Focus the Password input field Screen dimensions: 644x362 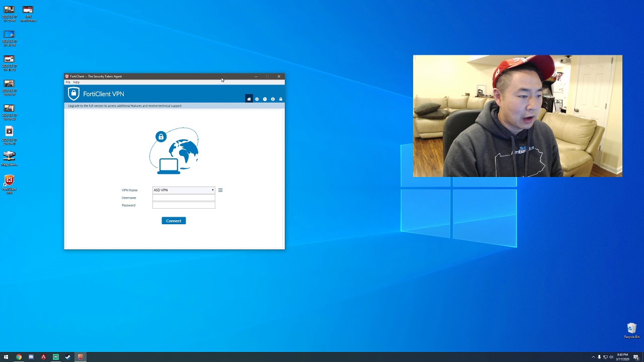click(x=184, y=205)
